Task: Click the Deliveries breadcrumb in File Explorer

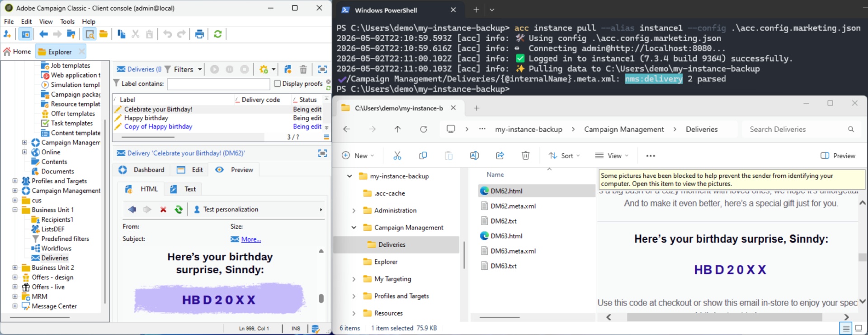Action: 702,129
